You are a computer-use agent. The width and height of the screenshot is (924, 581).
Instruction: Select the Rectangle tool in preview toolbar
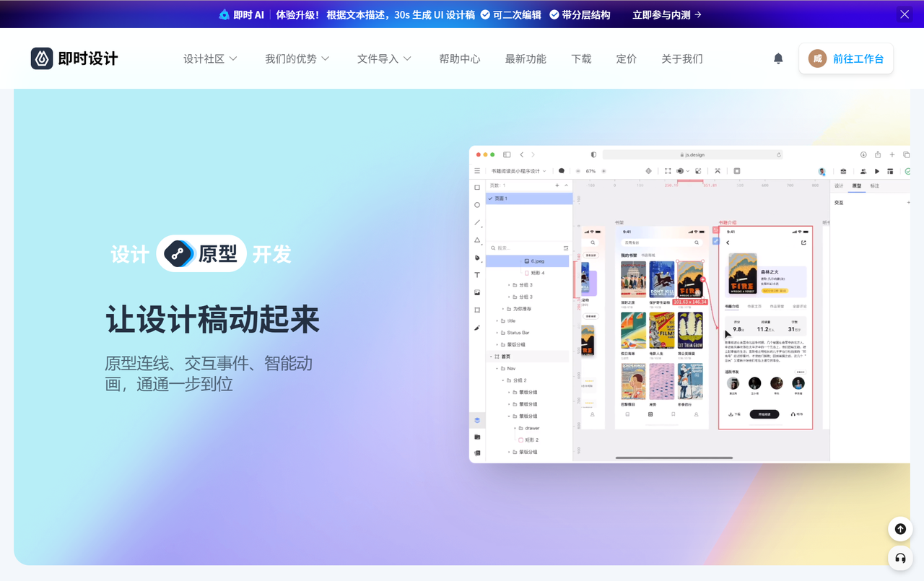tap(477, 188)
